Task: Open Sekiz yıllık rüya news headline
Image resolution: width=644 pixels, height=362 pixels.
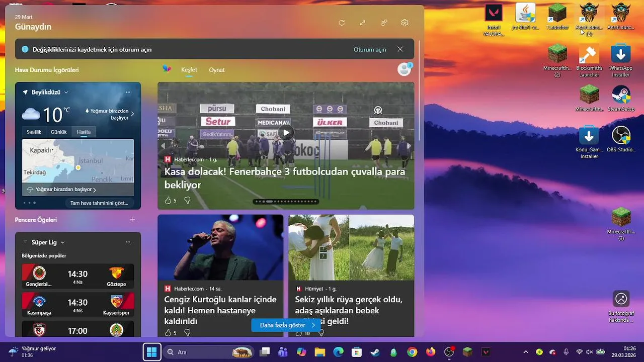Action: click(349, 310)
